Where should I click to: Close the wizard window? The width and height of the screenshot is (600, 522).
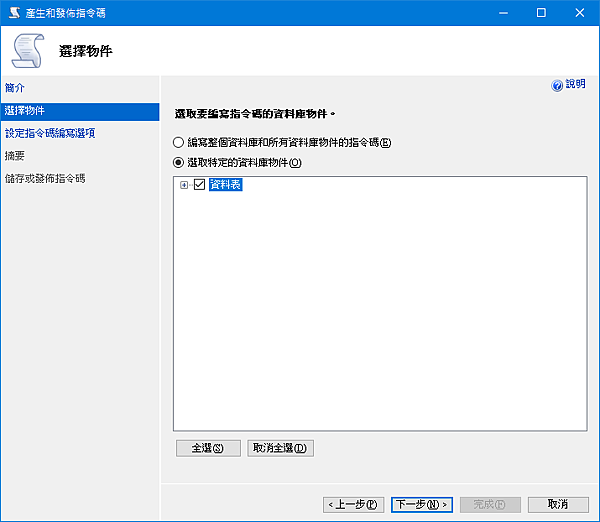[579, 13]
